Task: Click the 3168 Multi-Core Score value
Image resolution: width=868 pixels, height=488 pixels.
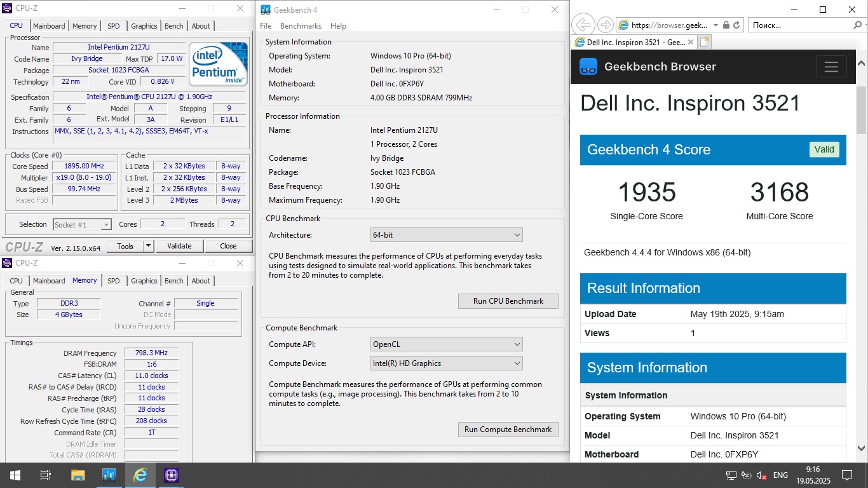Action: (x=780, y=193)
